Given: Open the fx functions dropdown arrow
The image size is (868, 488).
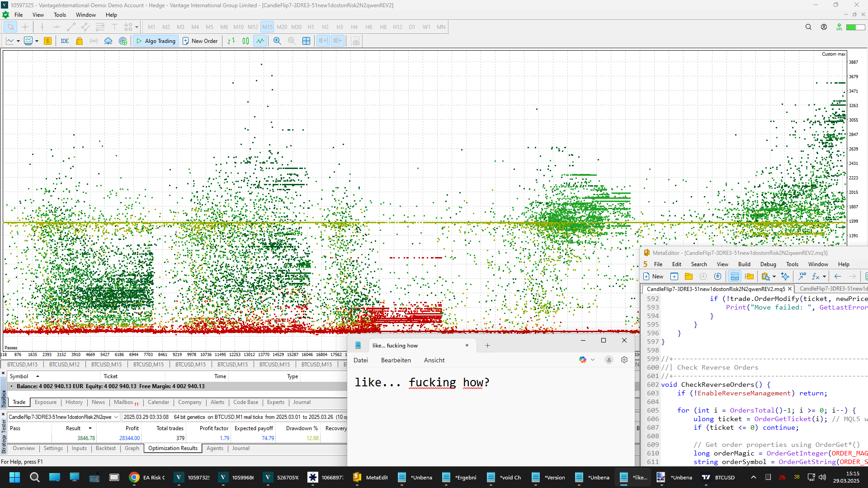Looking at the screenshot, I should click(824, 277).
